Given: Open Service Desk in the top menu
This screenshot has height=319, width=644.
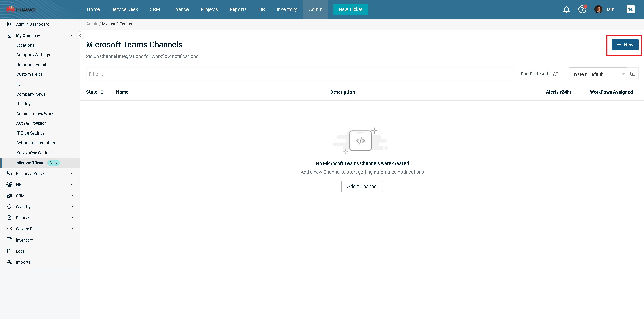Looking at the screenshot, I should point(124,9).
